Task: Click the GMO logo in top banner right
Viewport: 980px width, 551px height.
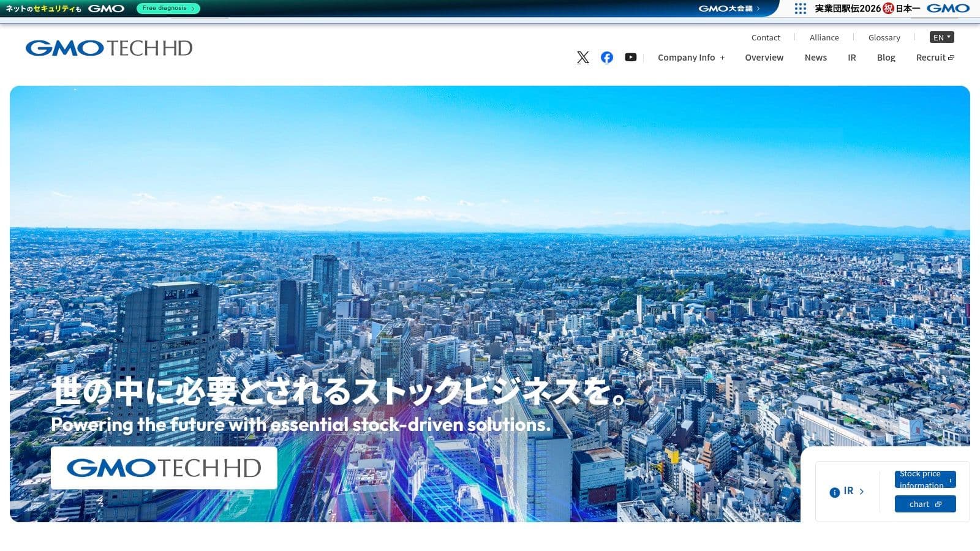Action: (x=948, y=8)
